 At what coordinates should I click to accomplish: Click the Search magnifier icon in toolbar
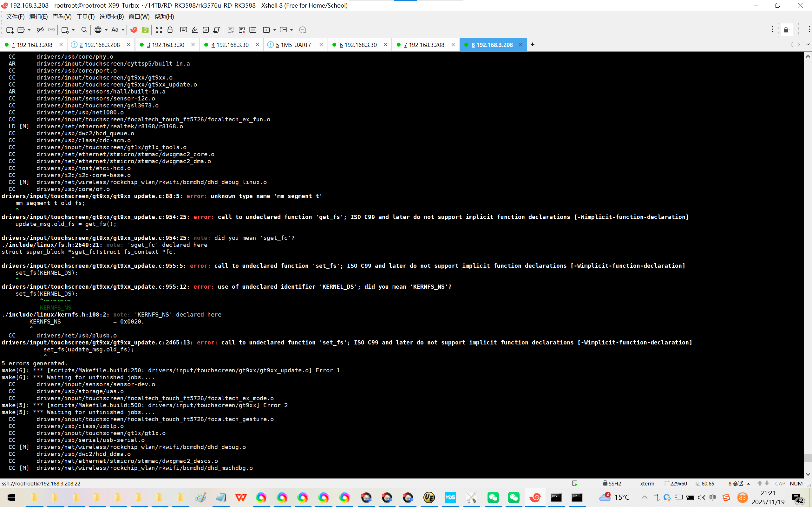click(84, 30)
